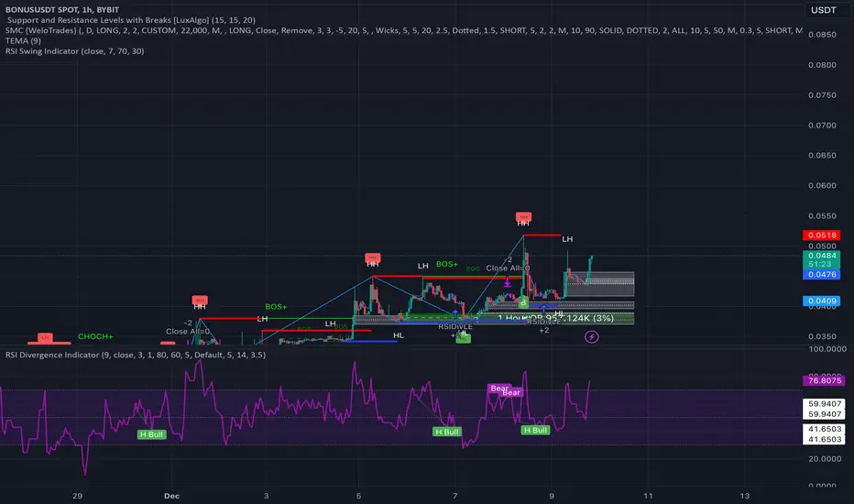The width and height of the screenshot is (854, 504).
Task: Select the TEMA (9) indicator legend
Action: tap(23, 40)
